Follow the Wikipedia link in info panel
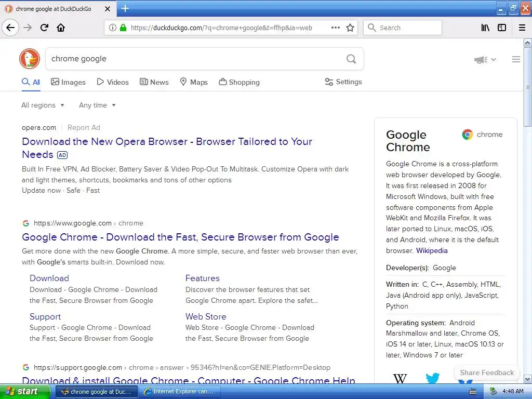This screenshot has height=399, width=532. 432,251
